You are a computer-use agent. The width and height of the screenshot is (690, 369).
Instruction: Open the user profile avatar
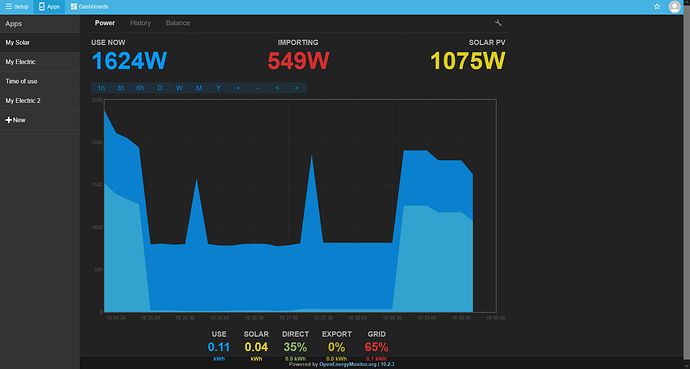pos(674,7)
